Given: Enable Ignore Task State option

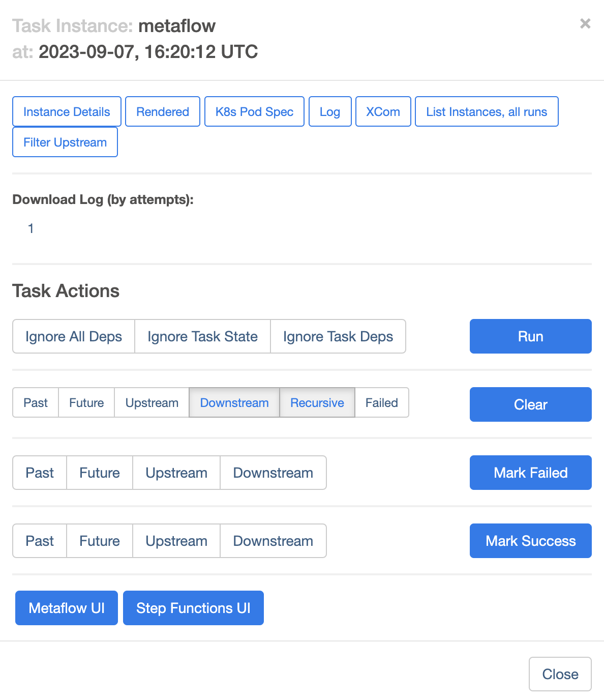Looking at the screenshot, I should (x=202, y=336).
